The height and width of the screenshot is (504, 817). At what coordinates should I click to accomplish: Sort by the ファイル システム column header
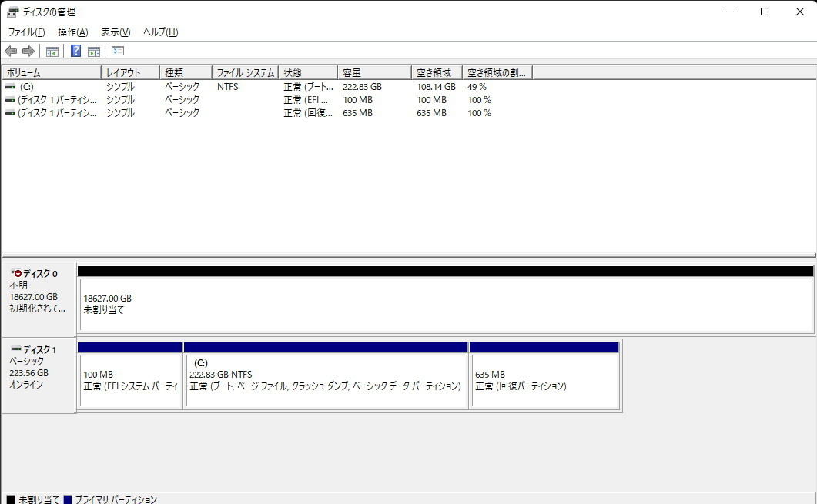246,73
